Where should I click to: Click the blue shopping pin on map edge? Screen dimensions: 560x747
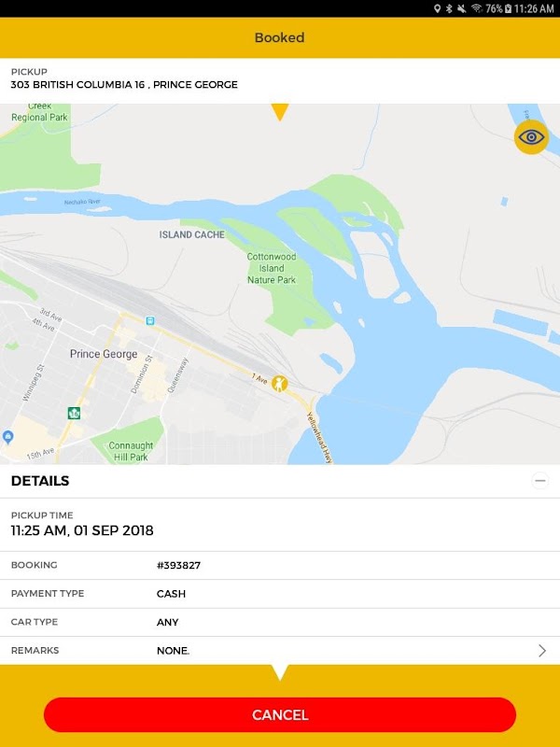8,436
